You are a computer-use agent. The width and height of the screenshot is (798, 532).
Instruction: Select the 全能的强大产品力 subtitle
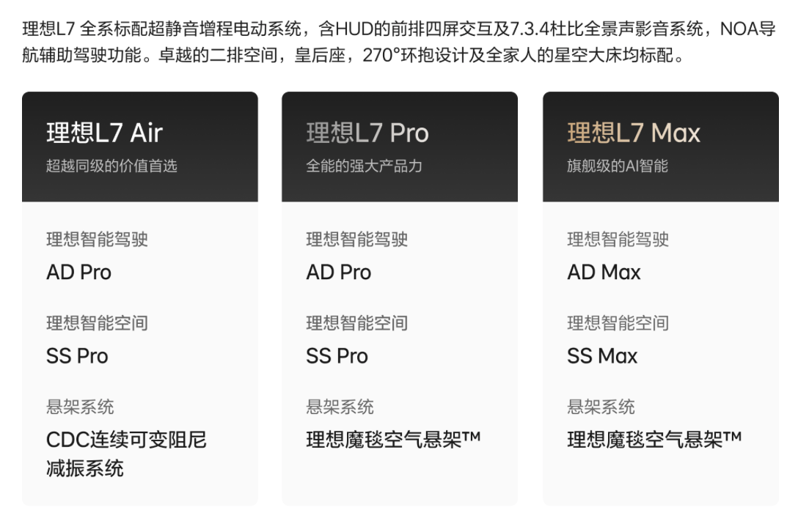(x=364, y=166)
